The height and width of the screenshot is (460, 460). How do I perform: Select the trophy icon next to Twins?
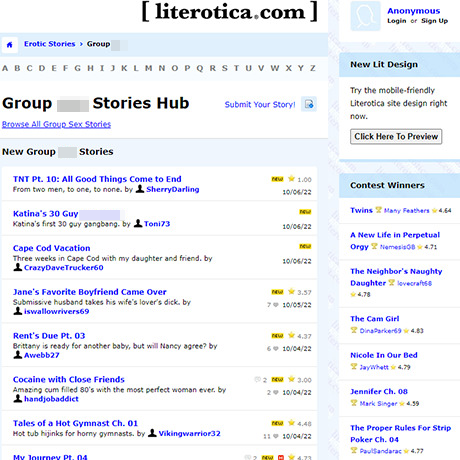pos(378,210)
